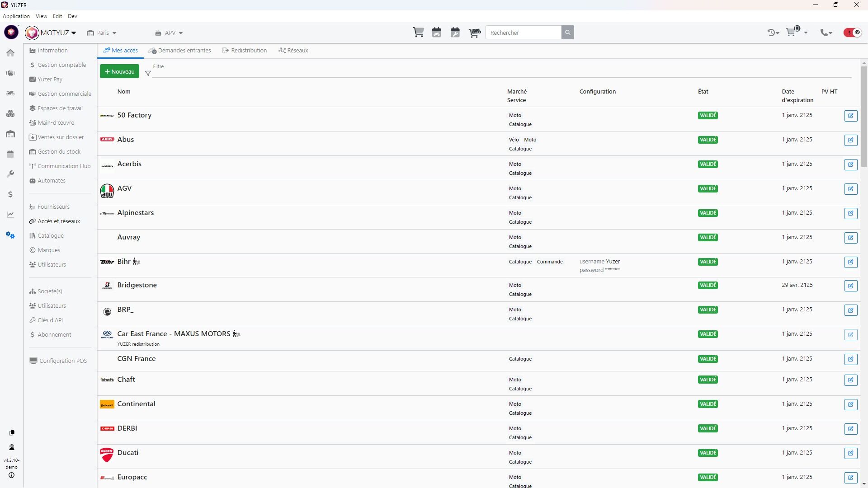Screen dimensions: 868x488
Task: Expand the history clock dropdown
Action: pos(774,33)
